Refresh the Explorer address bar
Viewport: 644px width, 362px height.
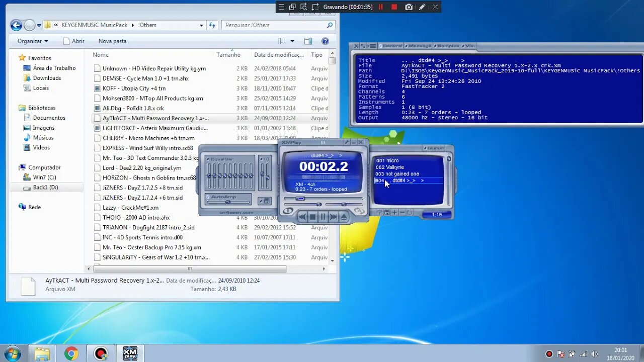pos(212,25)
